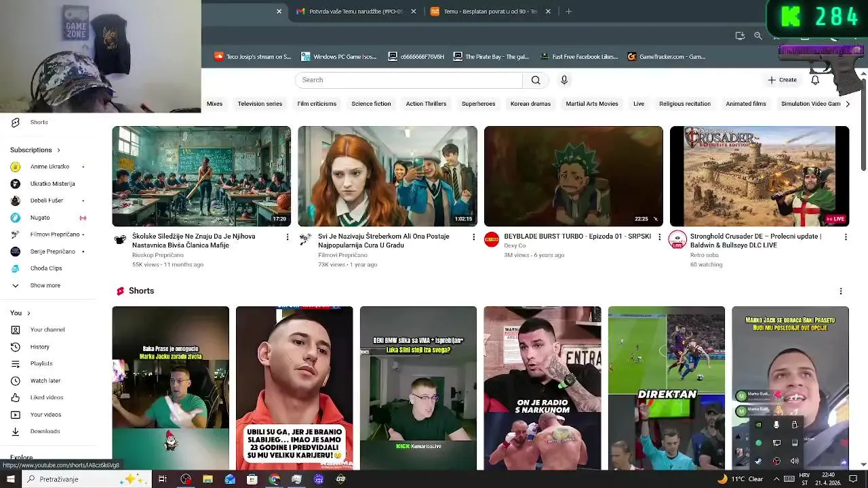
Task: Open the GameTracker.com bookmark
Action: click(x=667, y=57)
